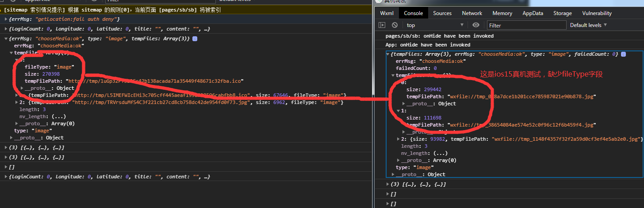Select the Console tab
This screenshot has width=644, height=208.
(414, 13)
